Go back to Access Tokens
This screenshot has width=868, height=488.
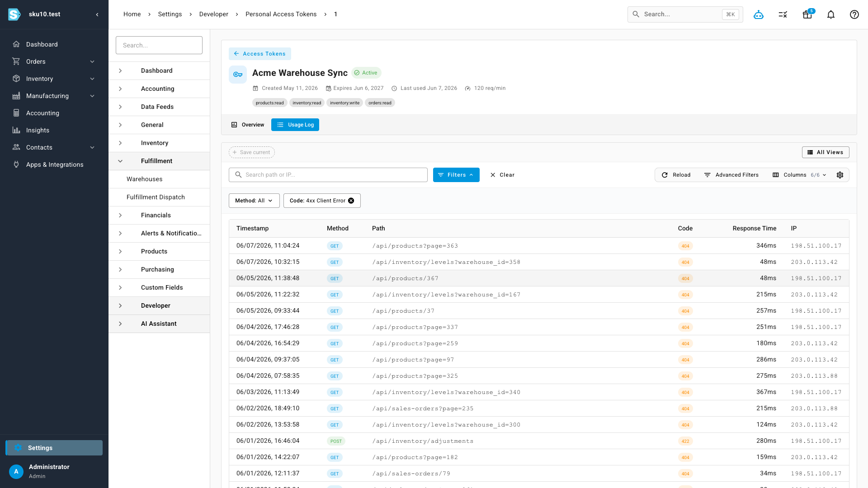tap(260, 54)
